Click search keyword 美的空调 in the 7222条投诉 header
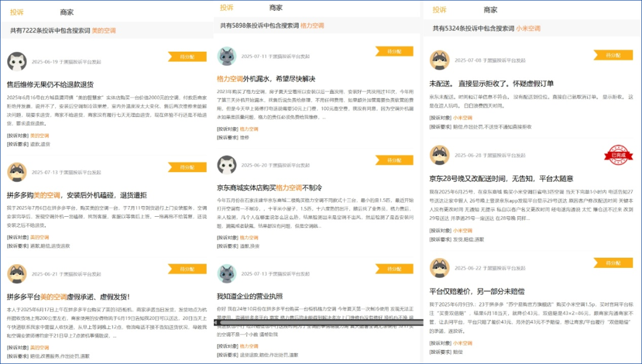Viewport: 642px width, 364px height. point(103,31)
